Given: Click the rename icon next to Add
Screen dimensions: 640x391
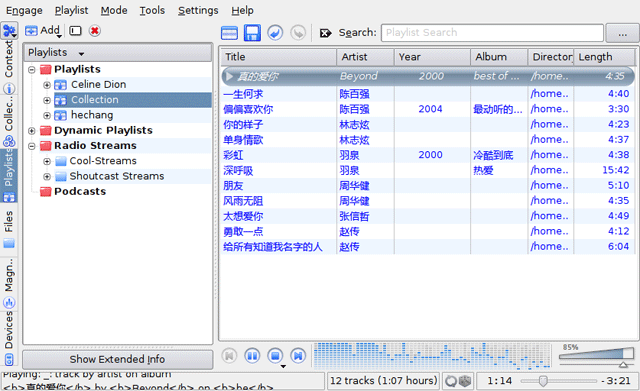Looking at the screenshot, I should [x=76, y=31].
